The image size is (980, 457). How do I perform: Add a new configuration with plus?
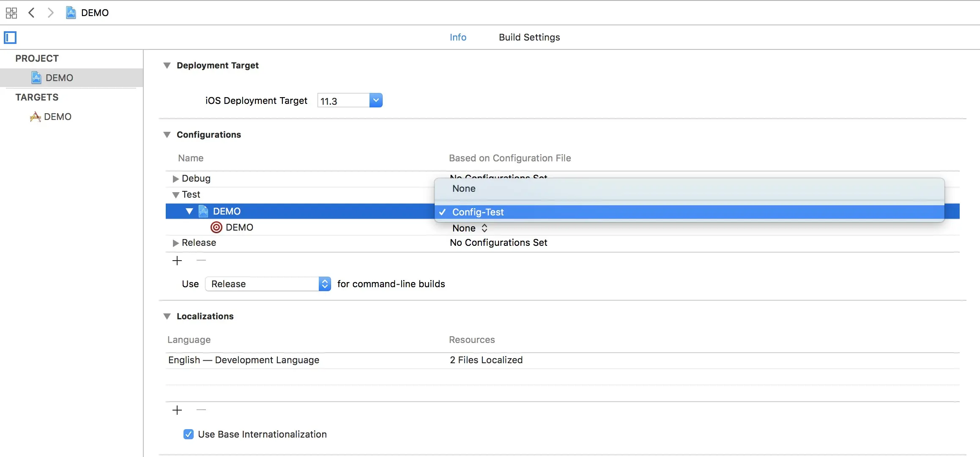177,261
